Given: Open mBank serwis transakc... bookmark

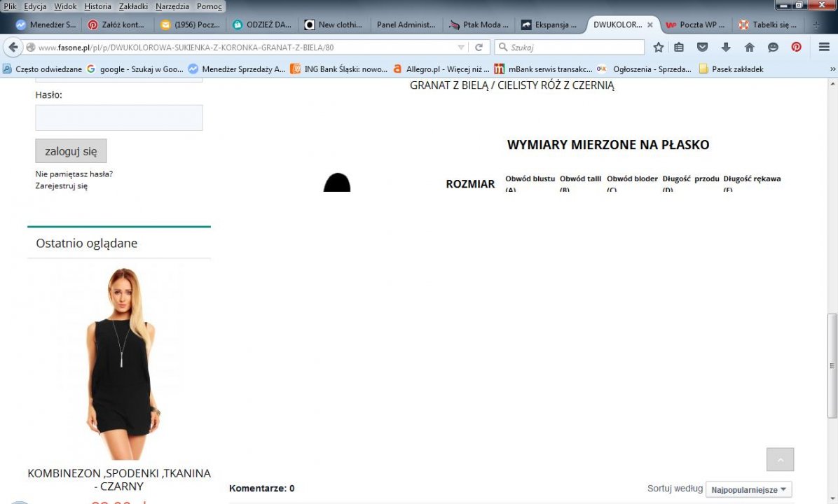Looking at the screenshot, I should click(543, 69).
